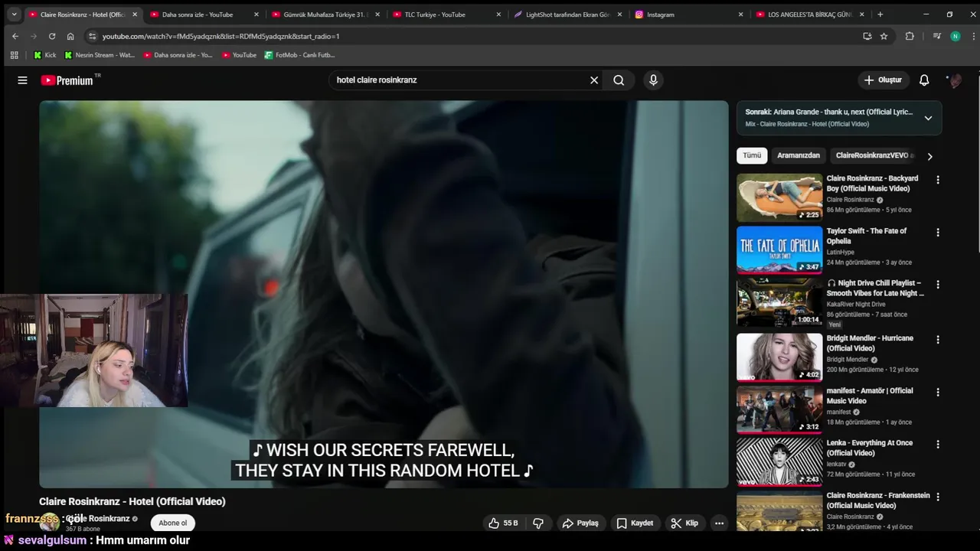The image size is (980, 551).
Task: Open The Fate of Ophelia thumbnail
Action: click(x=779, y=249)
